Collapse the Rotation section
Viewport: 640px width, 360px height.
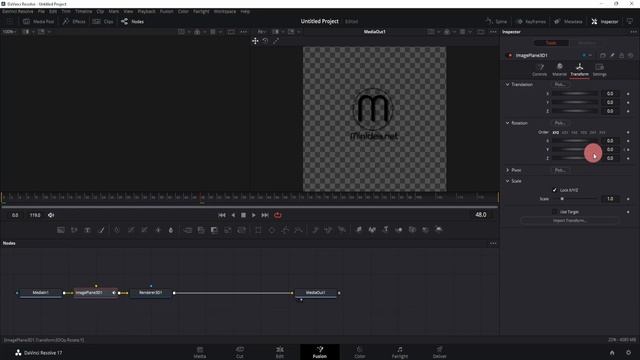pyautogui.click(x=507, y=123)
